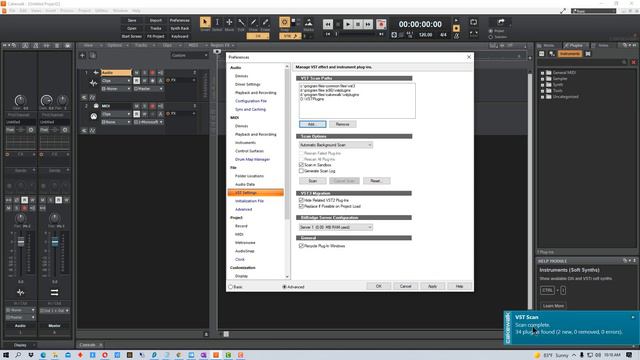Viewport: 640px width, 360px height.
Task: Click the Instruments browser button
Action: 570,54
